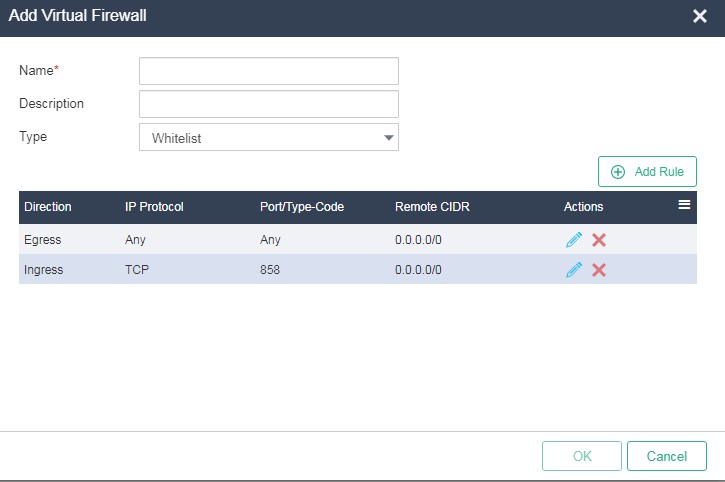The image size is (725, 482).
Task: Delete the Ingress TCP 858 rule
Action: (599, 270)
